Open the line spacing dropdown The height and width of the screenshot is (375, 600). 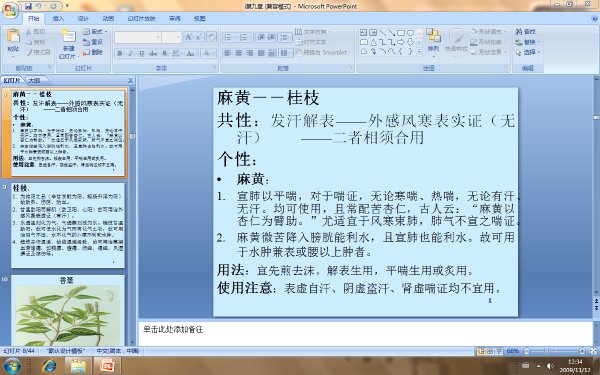(285, 37)
